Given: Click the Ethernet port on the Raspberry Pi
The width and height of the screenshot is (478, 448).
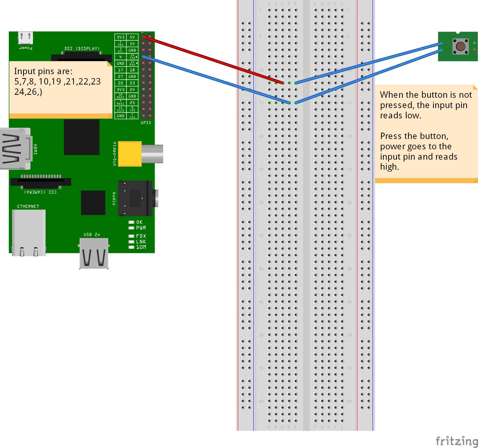Looking at the screenshot, I should point(29,233).
